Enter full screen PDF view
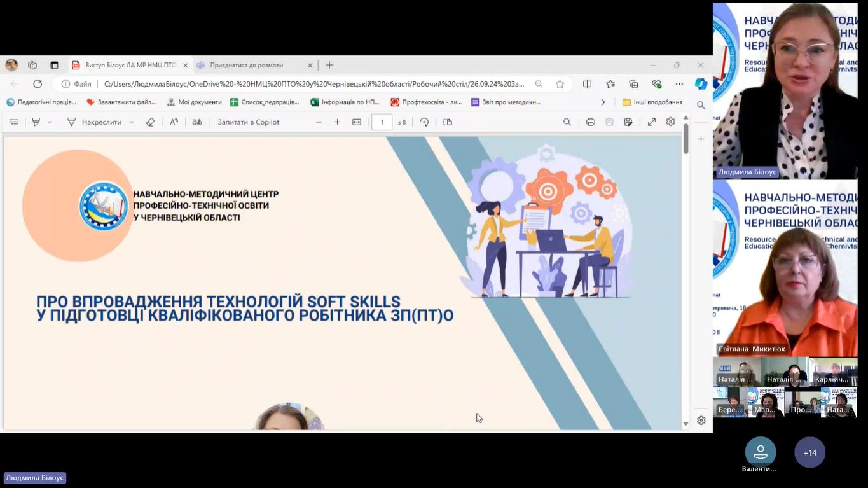 click(651, 122)
